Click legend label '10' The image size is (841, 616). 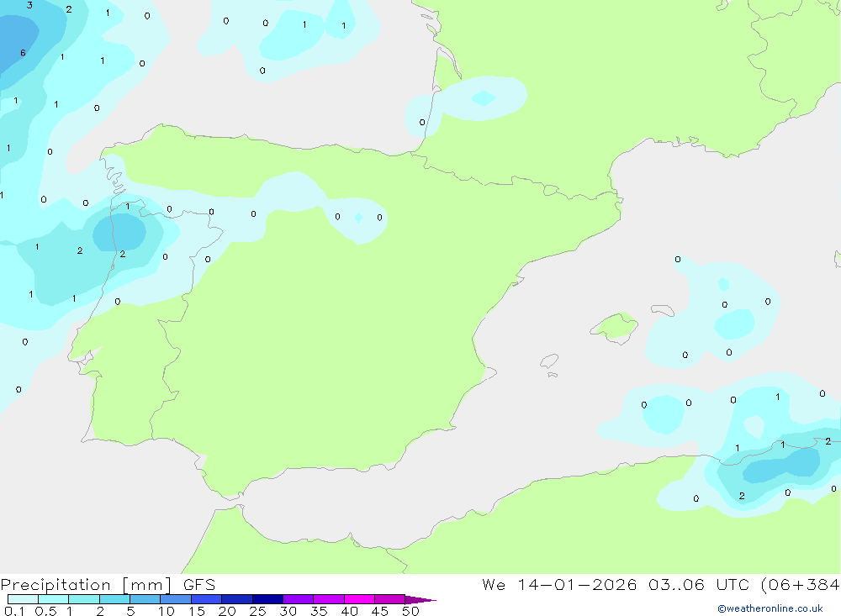point(167,611)
